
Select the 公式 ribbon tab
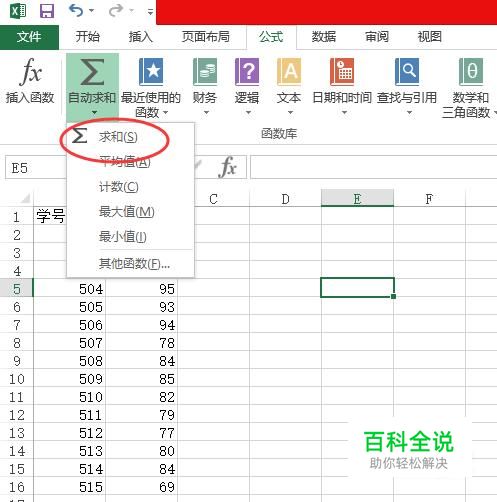point(271,37)
